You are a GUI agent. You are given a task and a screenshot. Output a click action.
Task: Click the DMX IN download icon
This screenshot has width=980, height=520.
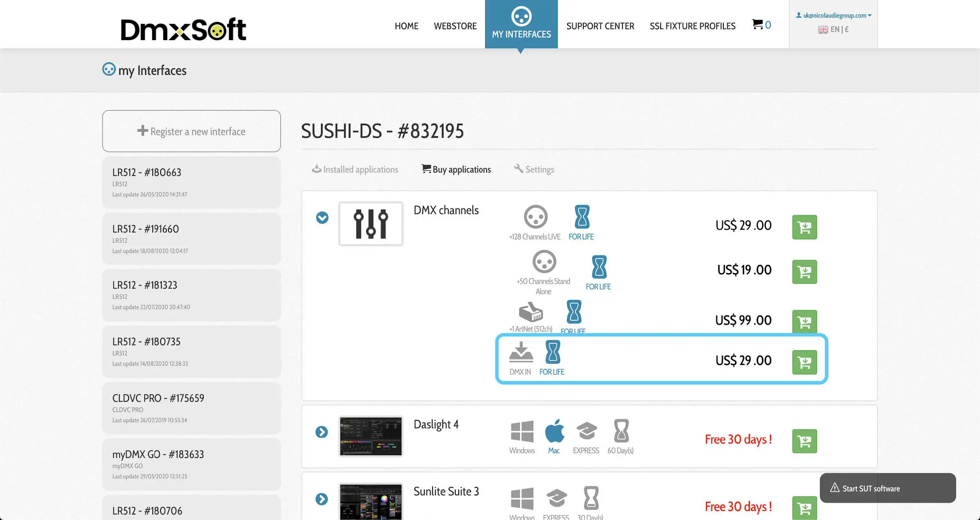[x=520, y=352]
